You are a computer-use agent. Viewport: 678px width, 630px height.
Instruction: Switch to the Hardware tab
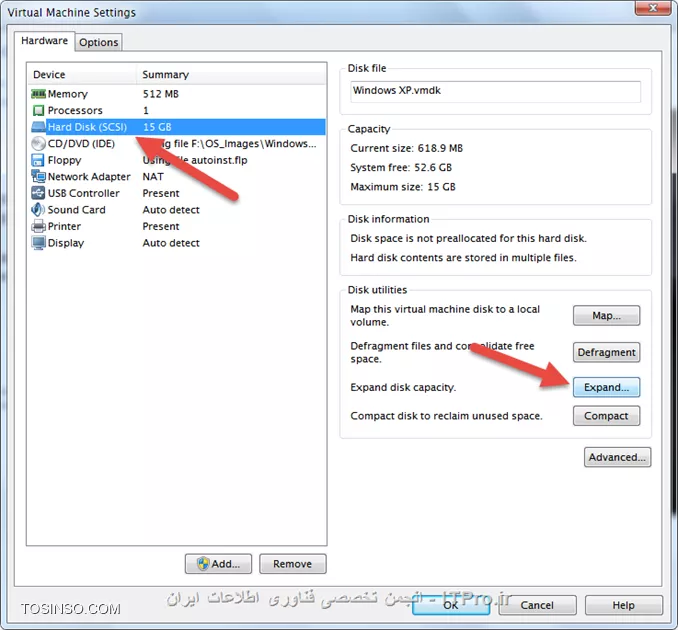45,41
